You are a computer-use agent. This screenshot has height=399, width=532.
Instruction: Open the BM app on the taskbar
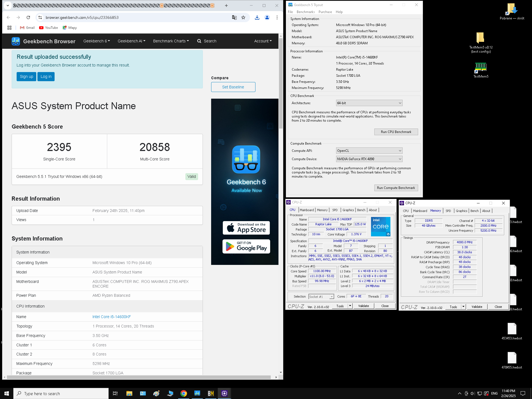coord(211,393)
